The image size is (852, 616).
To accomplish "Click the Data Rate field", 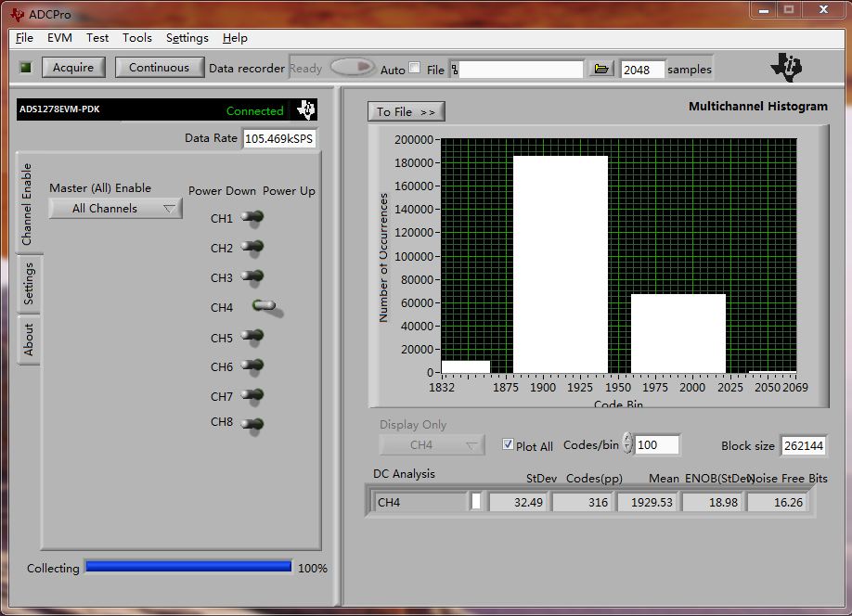I will pos(279,138).
